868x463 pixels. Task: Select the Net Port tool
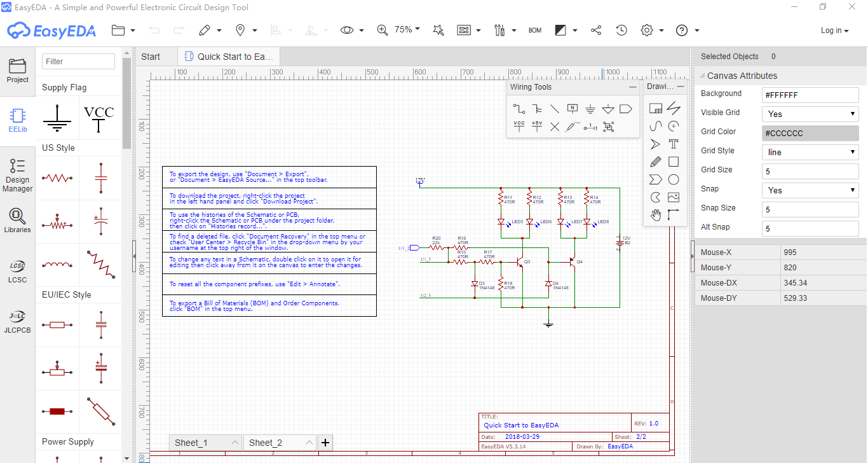[626, 109]
